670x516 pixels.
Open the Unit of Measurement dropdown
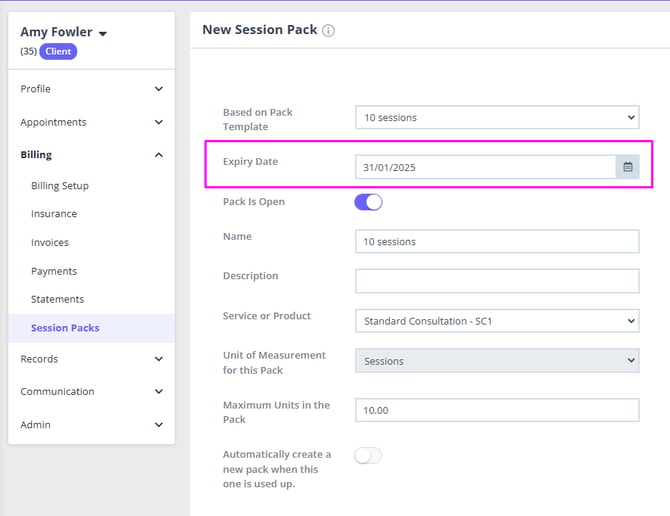pyautogui.click(x=496, y=360)
